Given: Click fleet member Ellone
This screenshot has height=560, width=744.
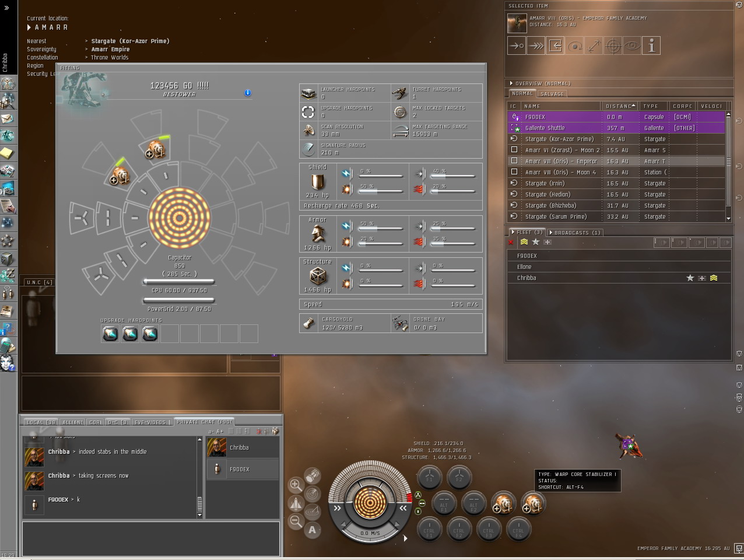Looking at the screenshot, I should [x=619, y=267].
